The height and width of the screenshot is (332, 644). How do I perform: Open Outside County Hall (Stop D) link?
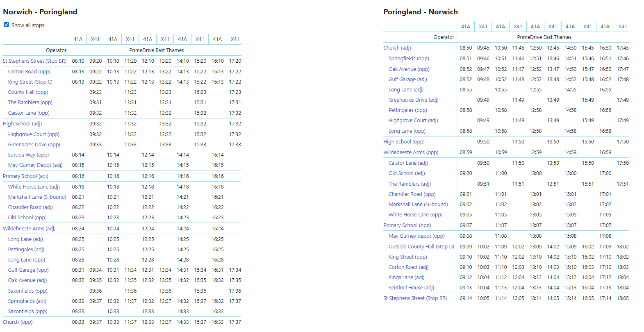click(421, 247)
